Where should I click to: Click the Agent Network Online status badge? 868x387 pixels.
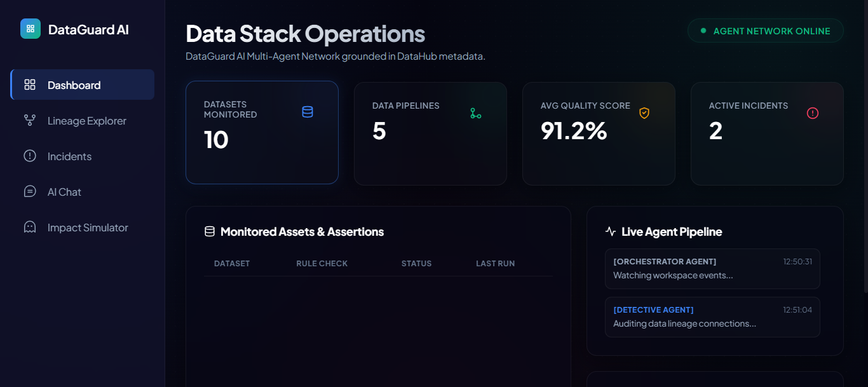765,31
